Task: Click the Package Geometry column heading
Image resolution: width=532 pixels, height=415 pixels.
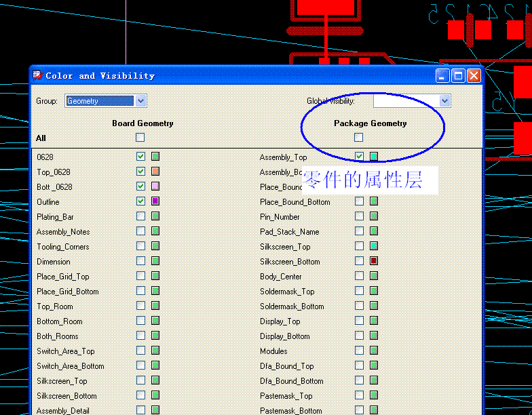Action: click(x=370, y=123)
